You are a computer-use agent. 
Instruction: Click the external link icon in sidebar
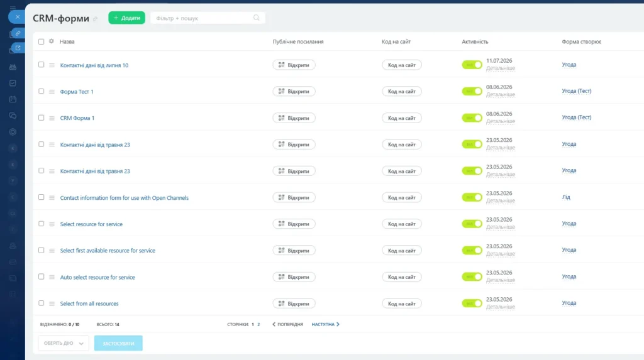point(18,48)
